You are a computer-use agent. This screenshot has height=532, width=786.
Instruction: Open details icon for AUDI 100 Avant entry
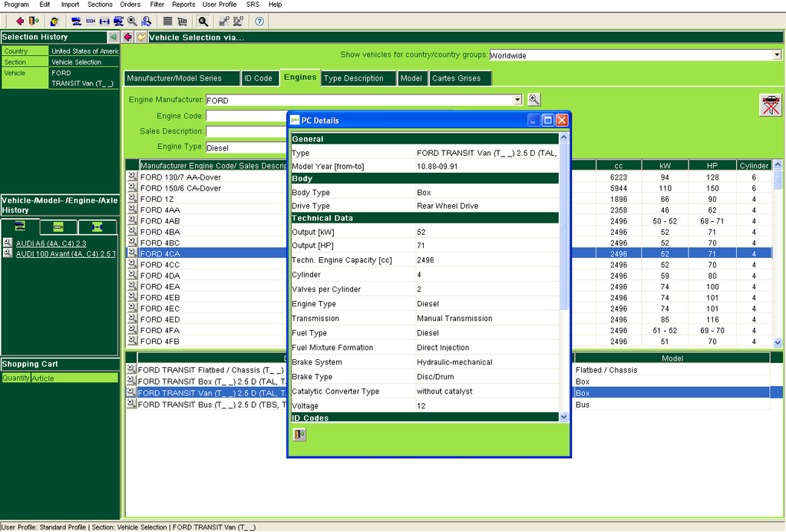[8, 253]
